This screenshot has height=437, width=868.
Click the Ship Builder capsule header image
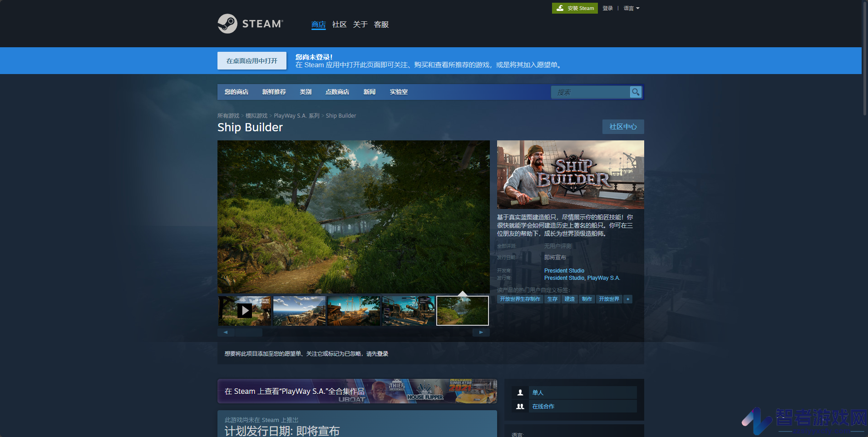click(571, 175)
